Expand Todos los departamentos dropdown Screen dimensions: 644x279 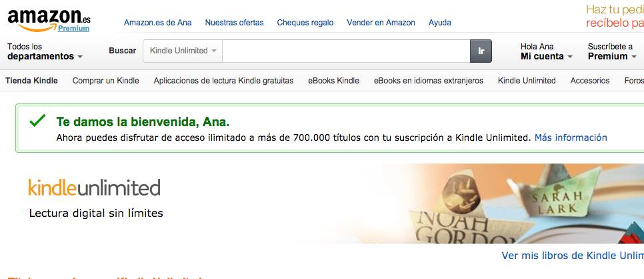tap(45, 51)
